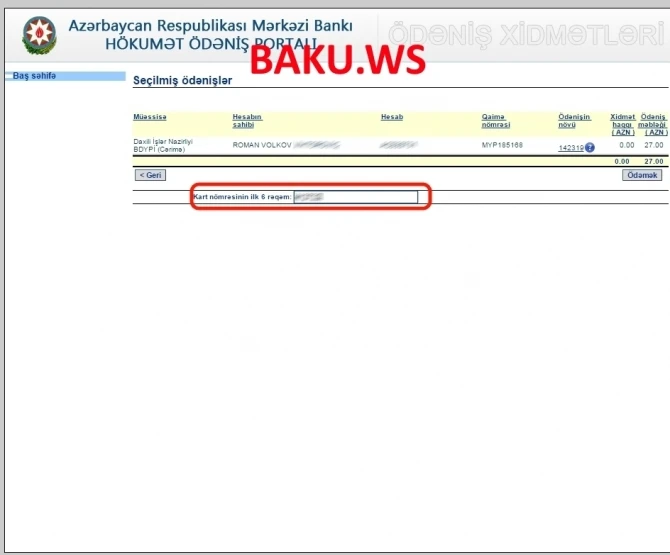Image resolution: width=670 pixels, height=555 pixels.
Task: Click the Ödəmək pay button
Action: 642,175
